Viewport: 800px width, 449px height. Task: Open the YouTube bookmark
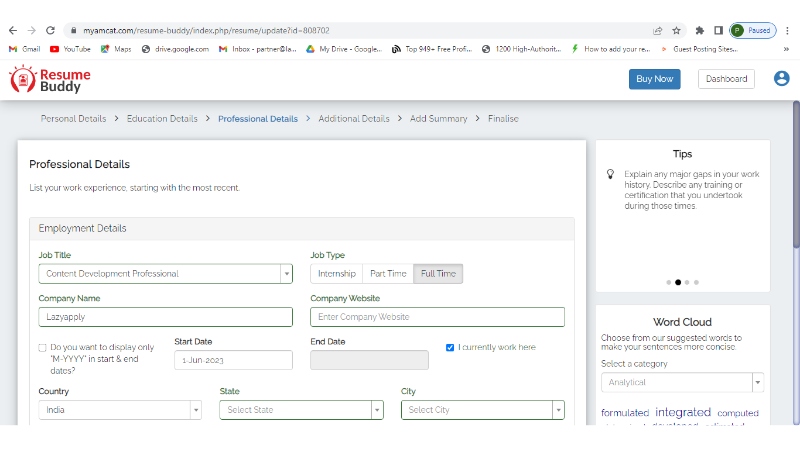pos(70,48)
